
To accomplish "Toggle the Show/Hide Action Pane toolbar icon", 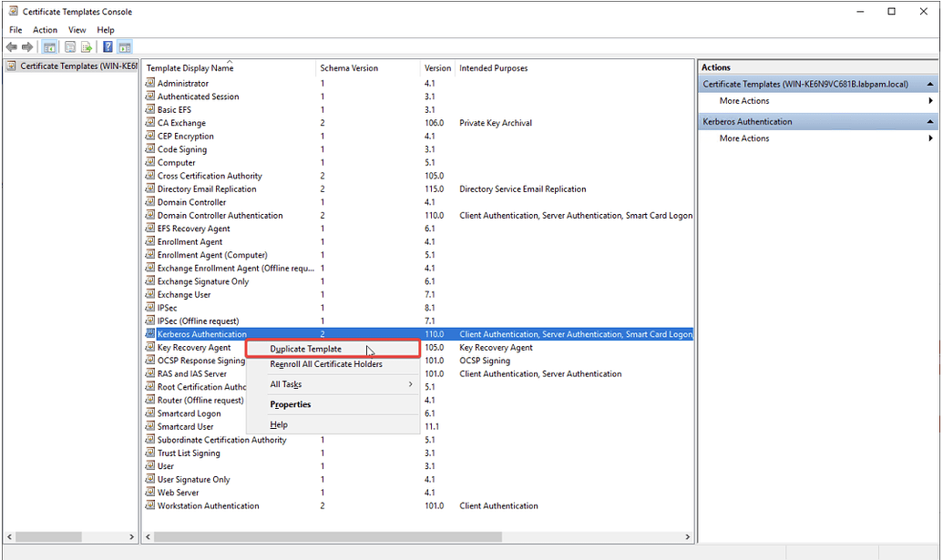I will 125,46.
